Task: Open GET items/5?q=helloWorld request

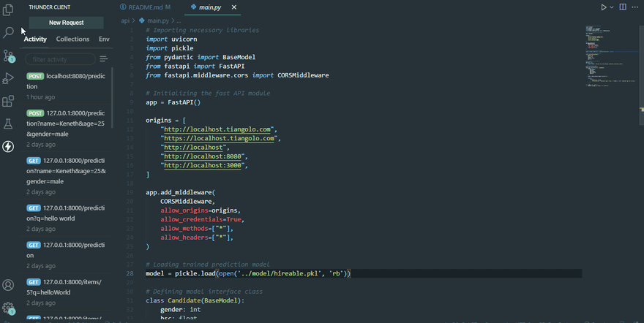Action: pos(67,292)
